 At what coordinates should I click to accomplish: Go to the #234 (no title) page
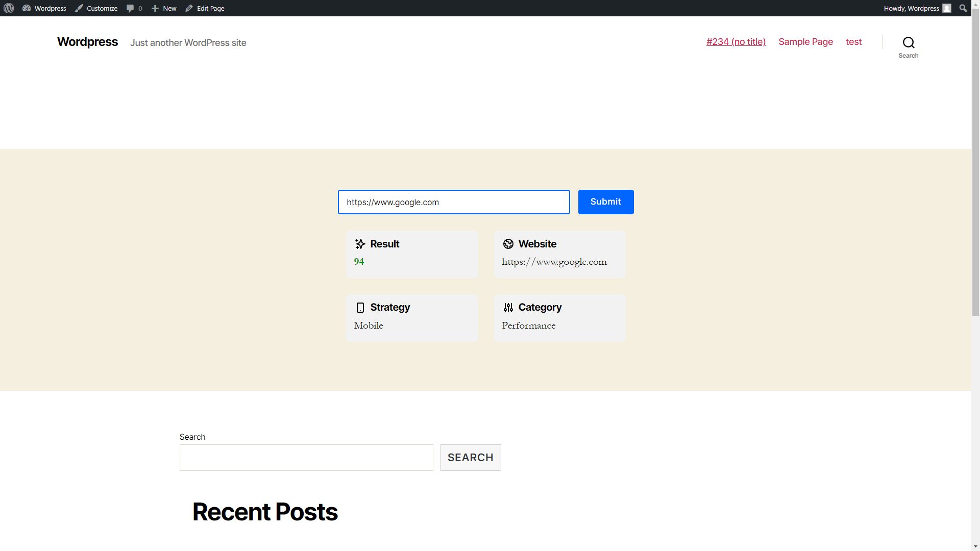point(736,42)
